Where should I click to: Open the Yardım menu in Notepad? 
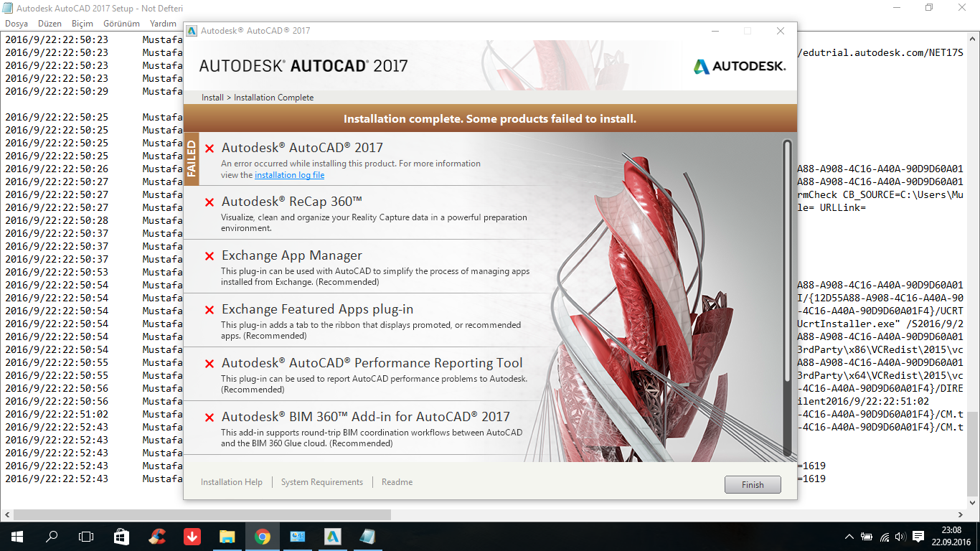163,24
